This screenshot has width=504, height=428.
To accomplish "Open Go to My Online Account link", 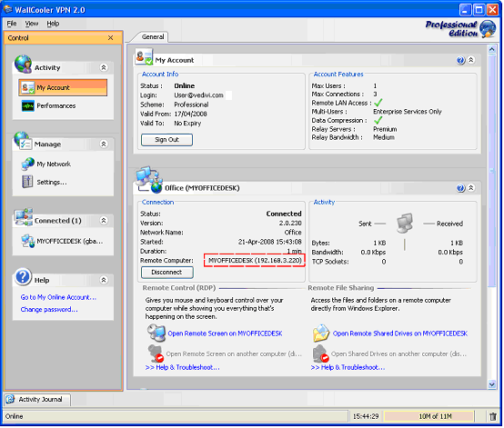I will [x=58, y=297].
